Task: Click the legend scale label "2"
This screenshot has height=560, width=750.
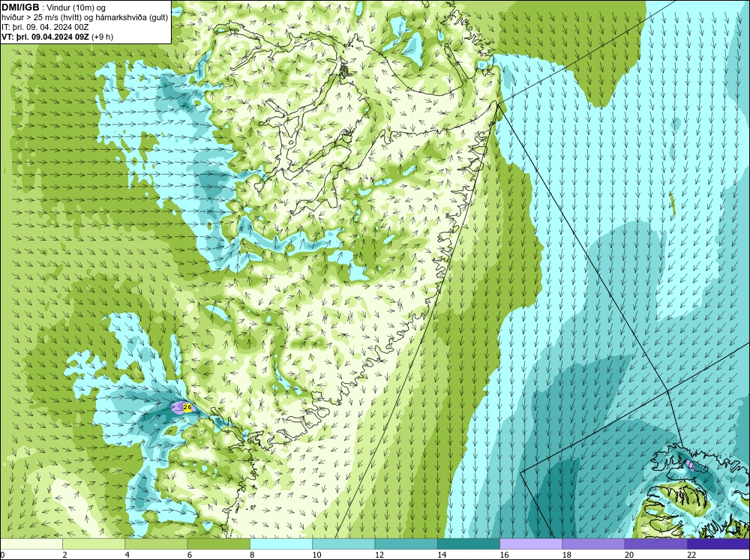Action: pyautogui.click(x=64, y=555)
